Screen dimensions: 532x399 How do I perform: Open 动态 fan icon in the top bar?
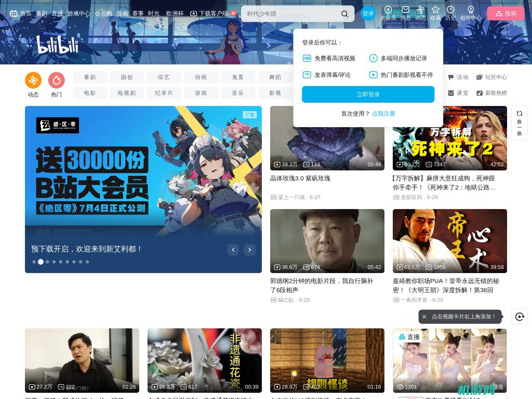pyautogui.click(x=421, y=10)
